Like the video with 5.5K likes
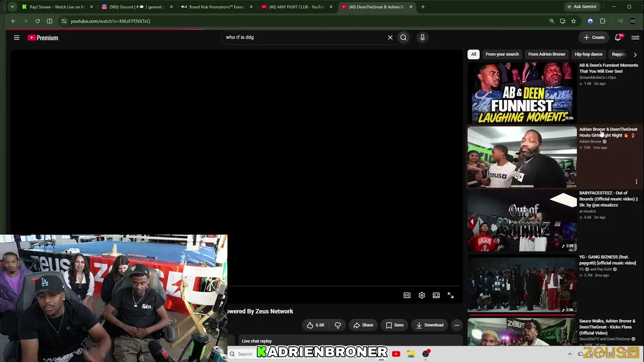Screen dimensions: 644x362 coord(315,325)
